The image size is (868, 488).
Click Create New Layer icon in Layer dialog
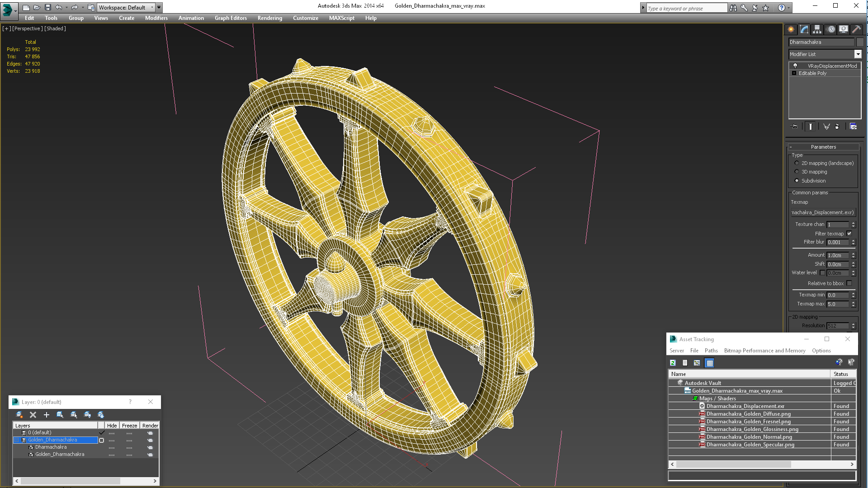[19, 414]
